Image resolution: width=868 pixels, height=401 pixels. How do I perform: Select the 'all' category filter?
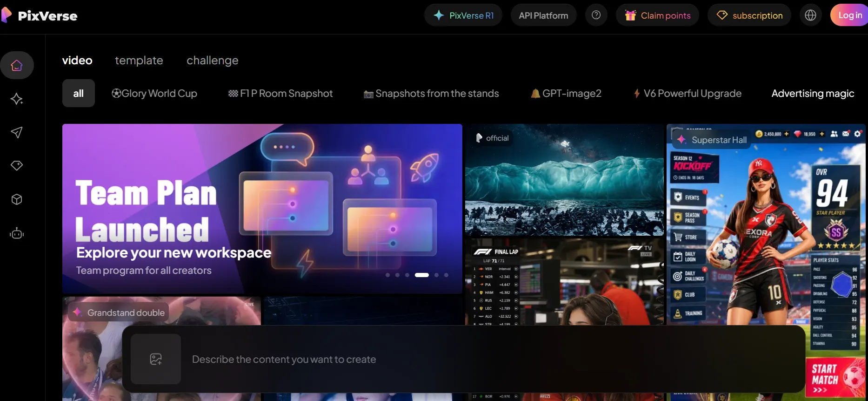pyautogui.click(x=79, y=93)
